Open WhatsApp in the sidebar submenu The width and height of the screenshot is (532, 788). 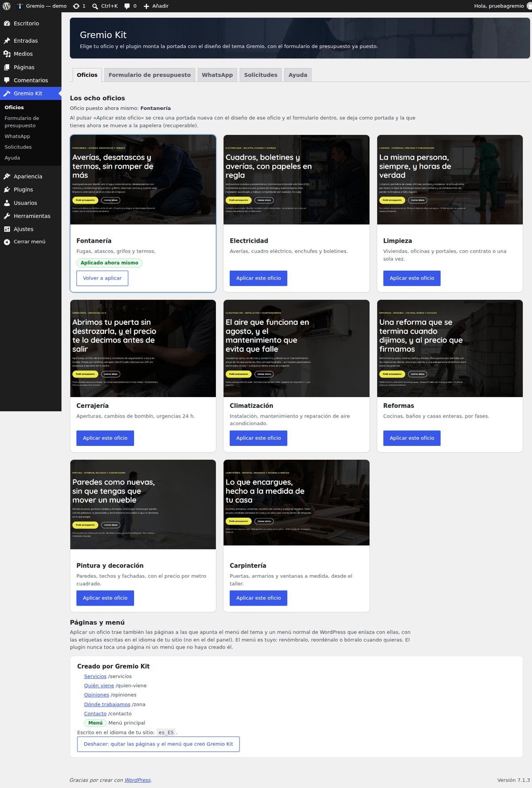(x=17, y=136)
